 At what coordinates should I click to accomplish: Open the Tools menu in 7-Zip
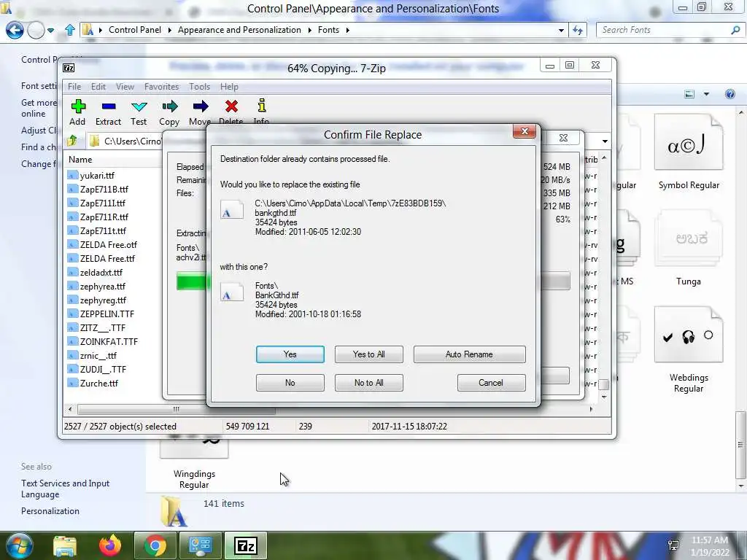199,87
